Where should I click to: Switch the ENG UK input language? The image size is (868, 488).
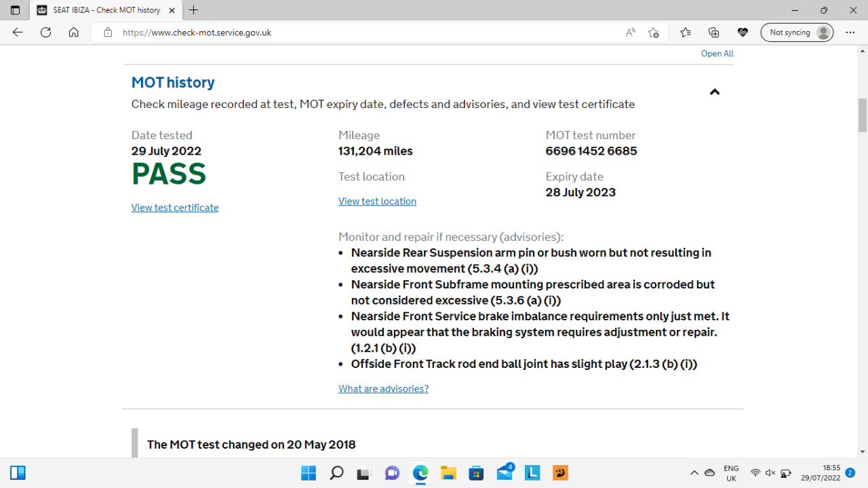[731, 473]
